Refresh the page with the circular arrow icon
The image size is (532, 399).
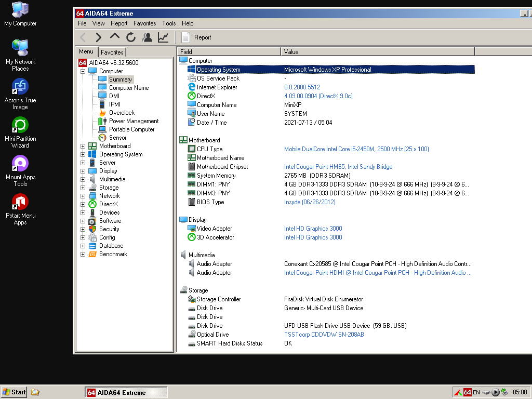131,37
